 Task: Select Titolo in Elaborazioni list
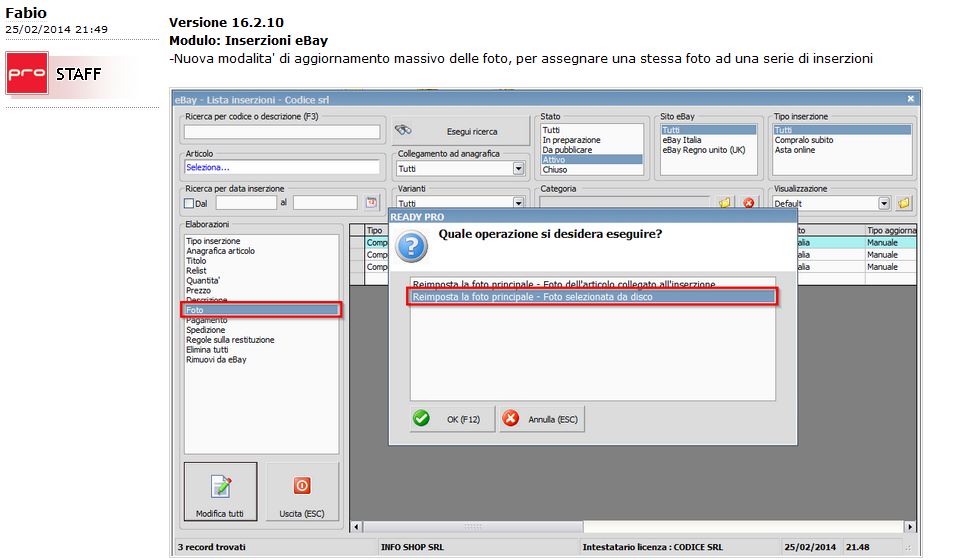(197, 261)
